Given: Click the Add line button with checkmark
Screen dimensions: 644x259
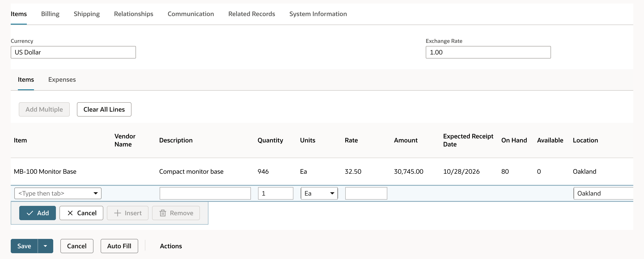Looking at the screenshot, I should pyautogui.click(x=38, y=213).
